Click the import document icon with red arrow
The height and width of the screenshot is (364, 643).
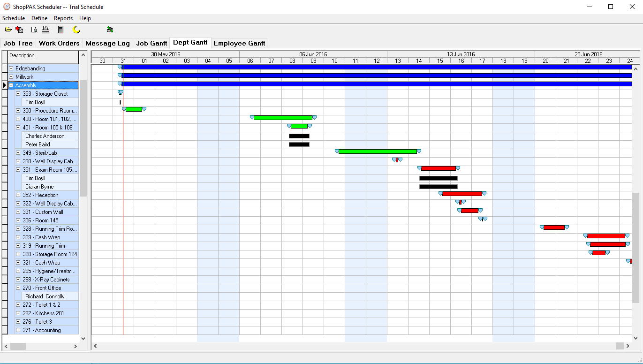[19, 30]
